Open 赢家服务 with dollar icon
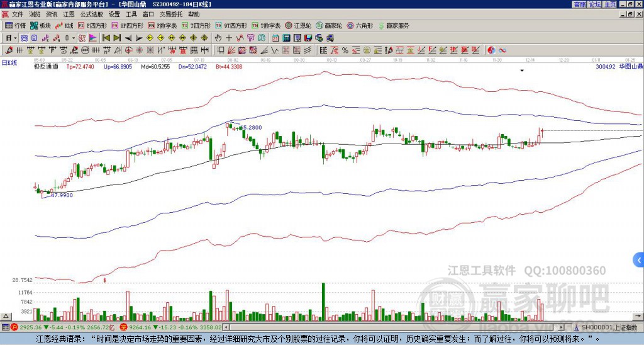This screenshot has width=644, height=345. pos(394,25)
